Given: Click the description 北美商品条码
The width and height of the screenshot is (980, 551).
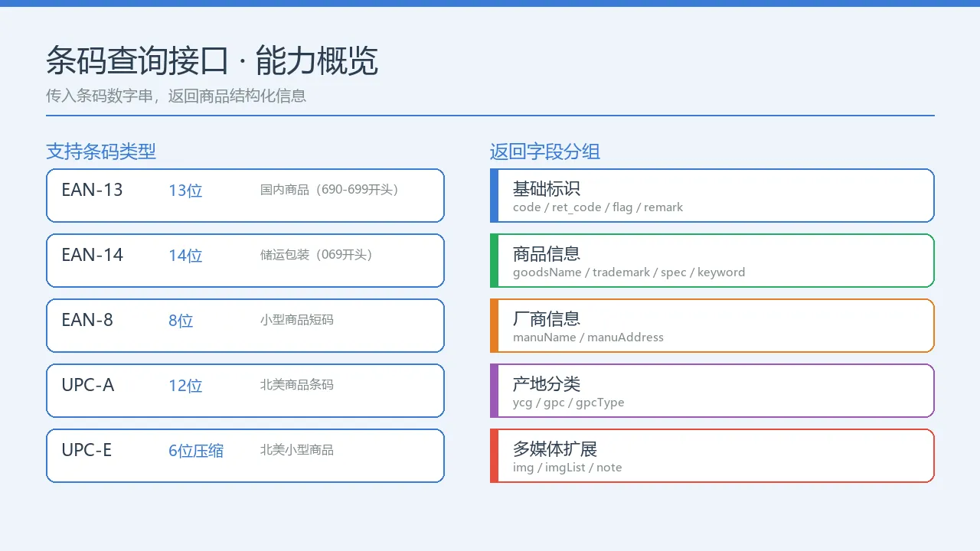Looking at the screenshot, I should [297, 385].
